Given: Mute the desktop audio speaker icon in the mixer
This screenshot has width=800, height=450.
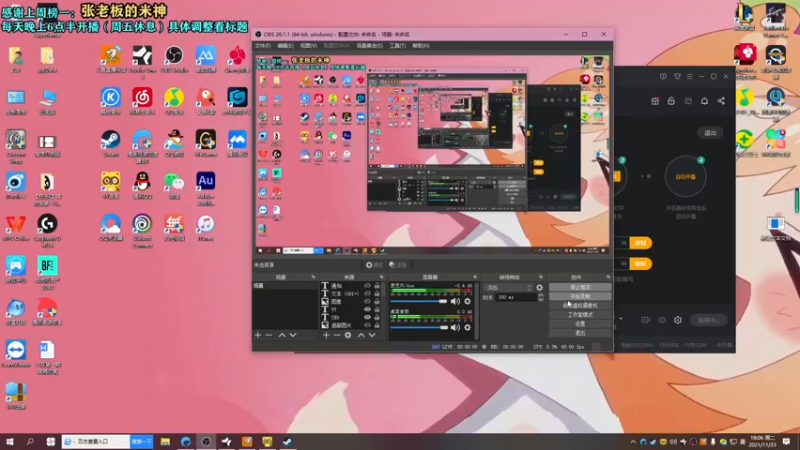Looking at the screenshot, I should (455, 328).
